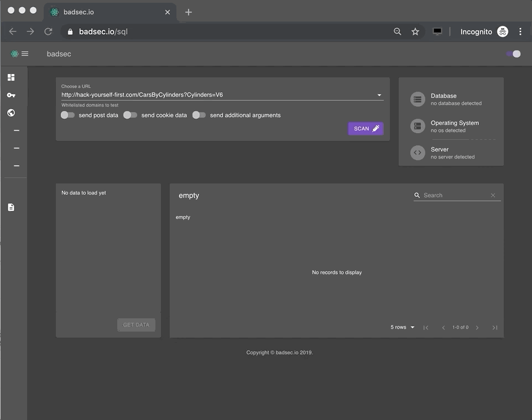Image resolution: width=532 pixels, height=420 pixels.
Task: Open browser zoom magnifier icon
Action: (x=398, y=32)
